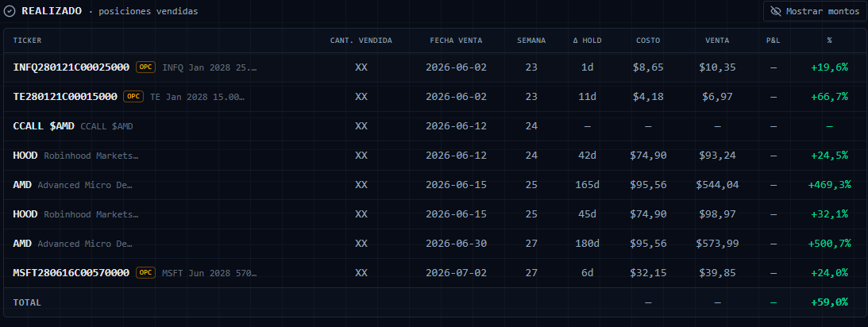The image size is (868, 327).
Task: Click the INFQ Jan 2028 description
Action: 209,67
